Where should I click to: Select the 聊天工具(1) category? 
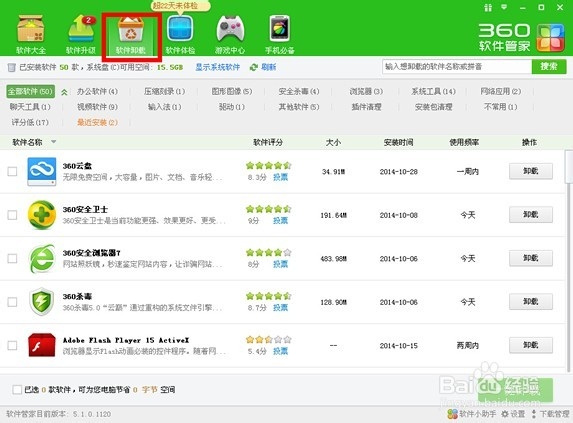click(30, 107)
